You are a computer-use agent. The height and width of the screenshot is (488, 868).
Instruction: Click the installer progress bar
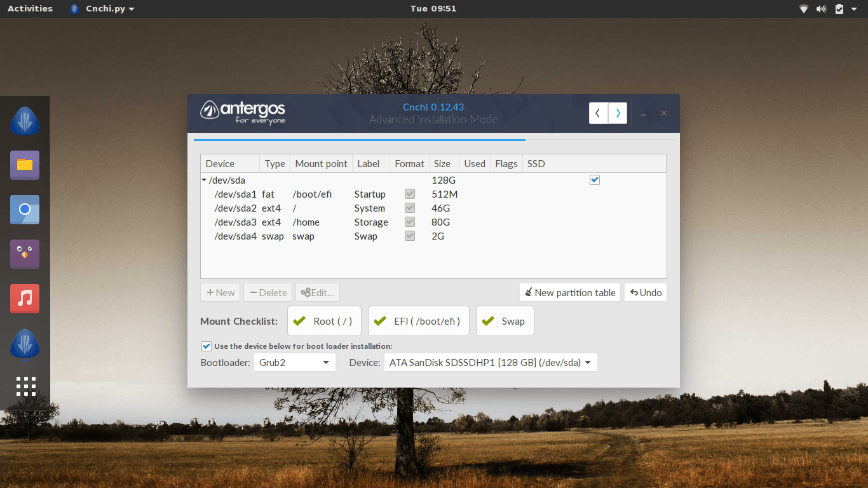[433, 140]
